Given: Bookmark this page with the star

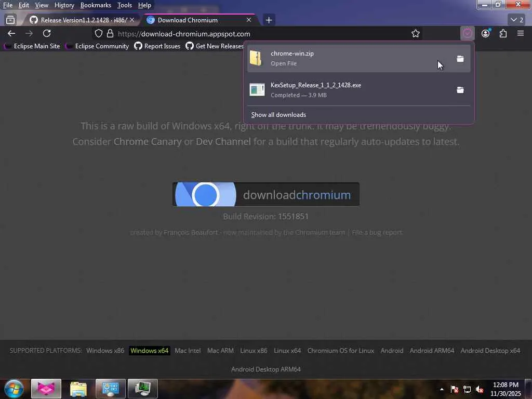Looking at the screenshot, I should (x=416, y=33).
